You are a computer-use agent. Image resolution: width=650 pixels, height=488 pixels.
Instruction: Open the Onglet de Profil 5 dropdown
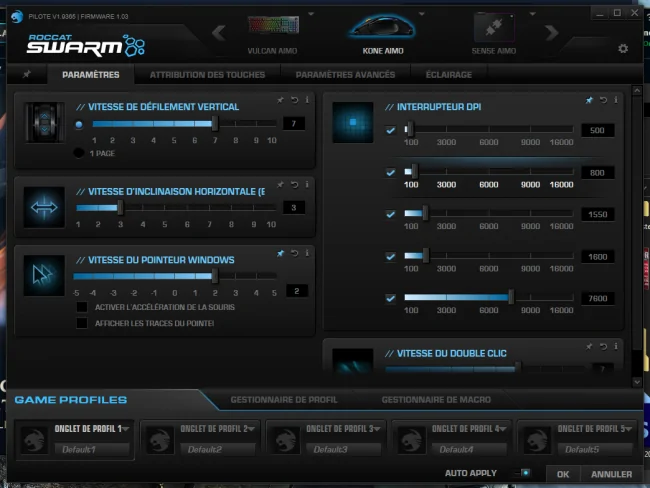(628, 429)
